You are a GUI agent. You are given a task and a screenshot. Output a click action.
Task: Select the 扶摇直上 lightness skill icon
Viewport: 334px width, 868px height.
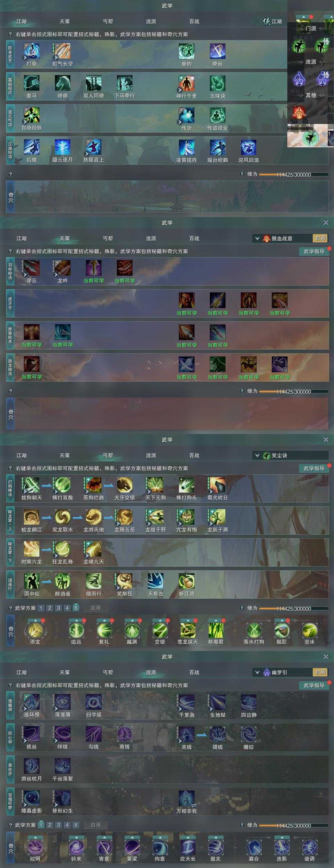tap(93, 147)
